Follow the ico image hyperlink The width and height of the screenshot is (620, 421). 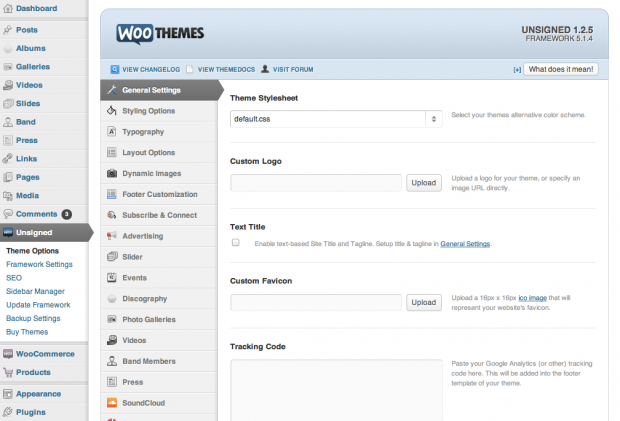(x=532, y=298)
